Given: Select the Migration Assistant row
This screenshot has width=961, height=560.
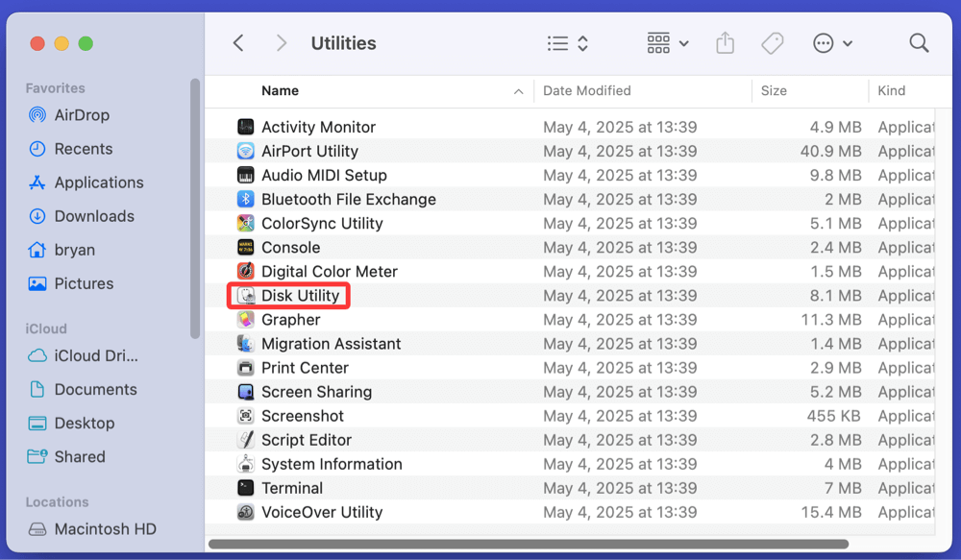Looking at the screenshot, I should coord(332,344).
